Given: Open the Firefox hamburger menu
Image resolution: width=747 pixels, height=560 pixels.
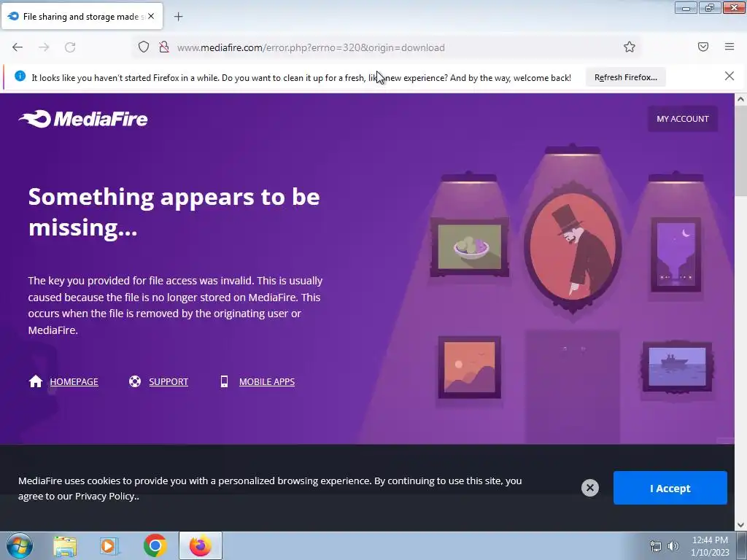Looking at the screenshot, I should click(729, 47).
